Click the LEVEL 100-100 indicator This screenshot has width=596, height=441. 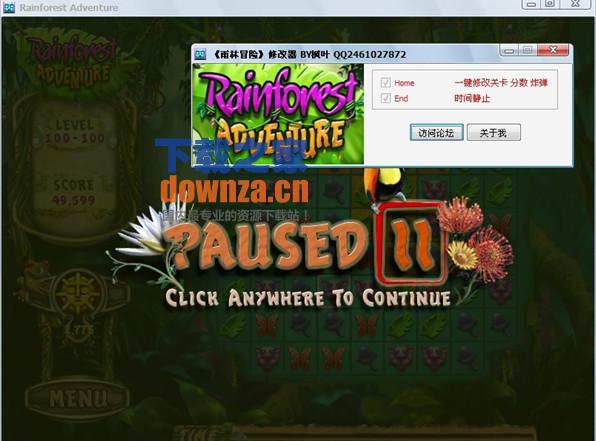coord(74,131)
